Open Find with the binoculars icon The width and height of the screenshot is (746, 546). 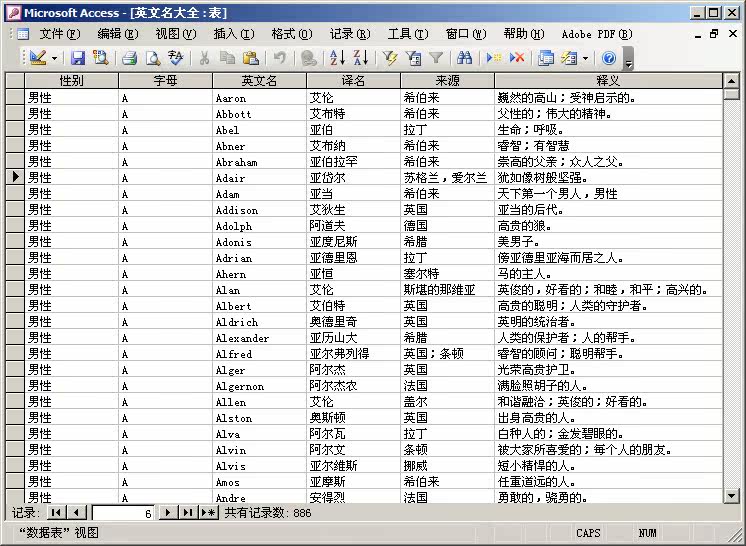464,58
